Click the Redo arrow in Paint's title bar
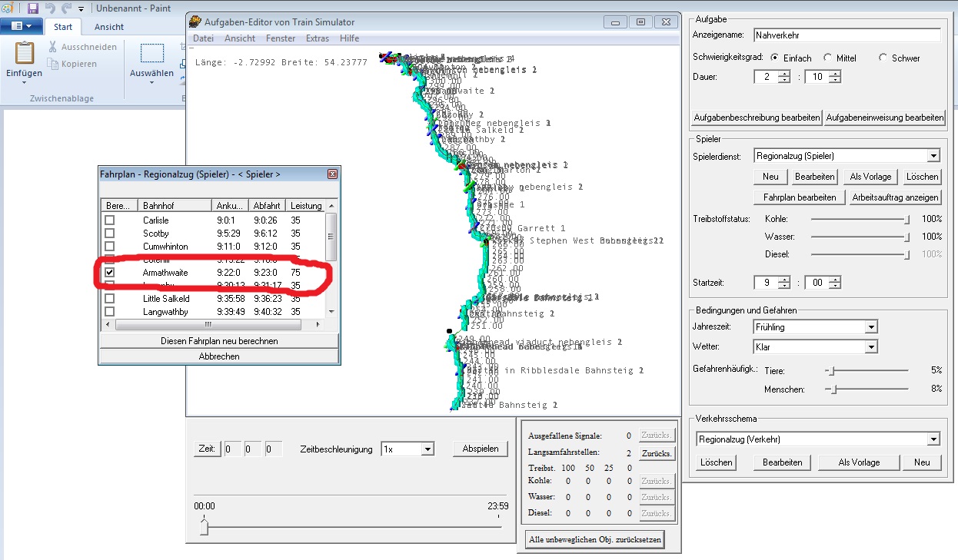Screen dimensions: 958x560 pos(66,8)
